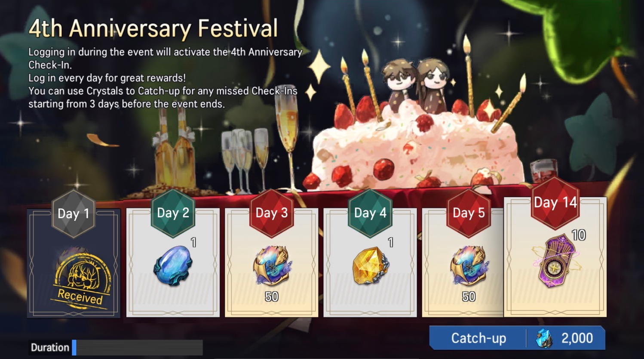
Task: Click the Day 1 gray hexagon badge
Action: pos(74,214)
